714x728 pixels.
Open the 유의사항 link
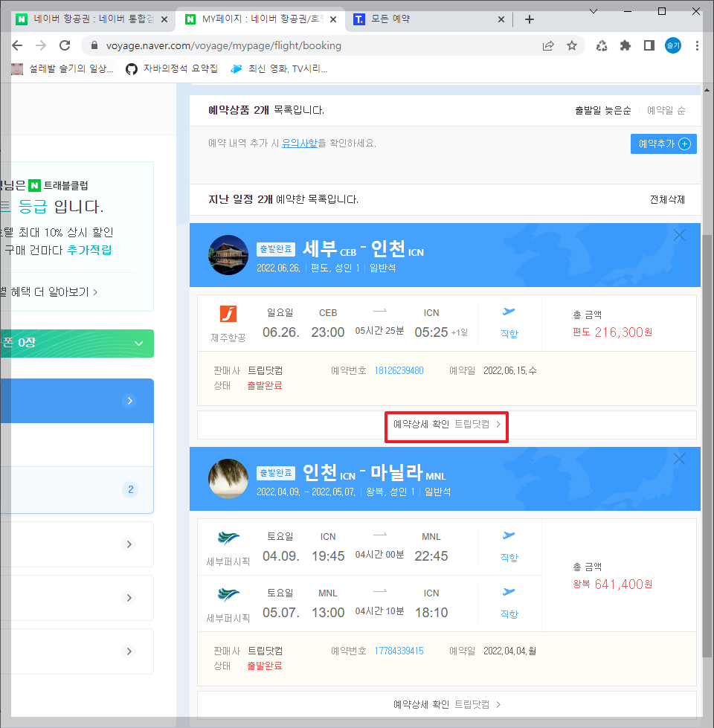click(300, 144)
